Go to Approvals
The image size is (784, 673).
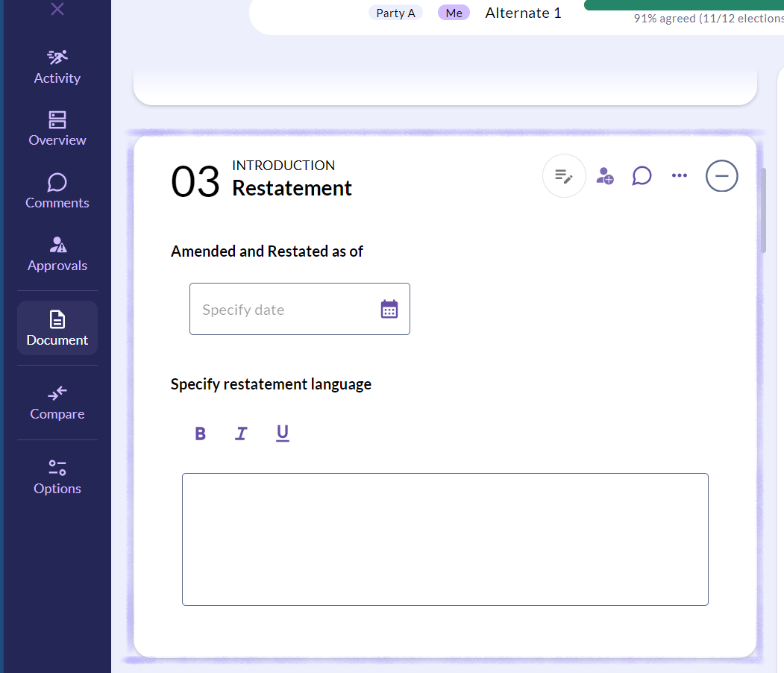click(x=57, y=254)
